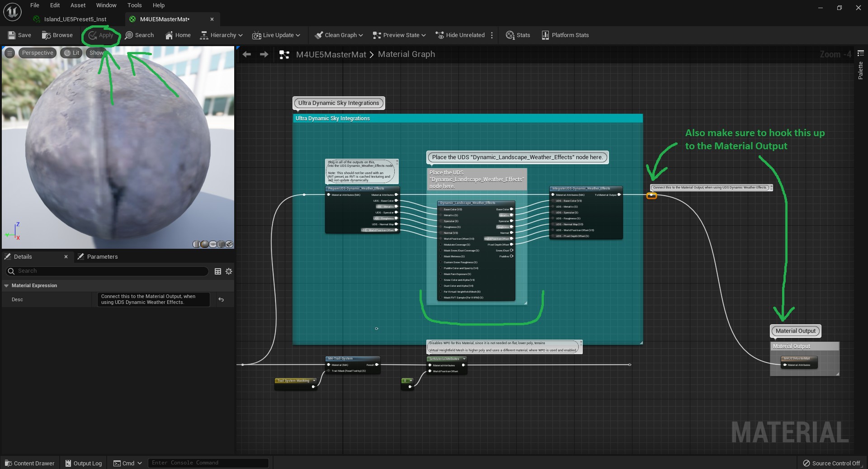Viewport: 868px width, 469px height.
Task: Click the graph breadcrumb icon
Action: click(284, 55)
